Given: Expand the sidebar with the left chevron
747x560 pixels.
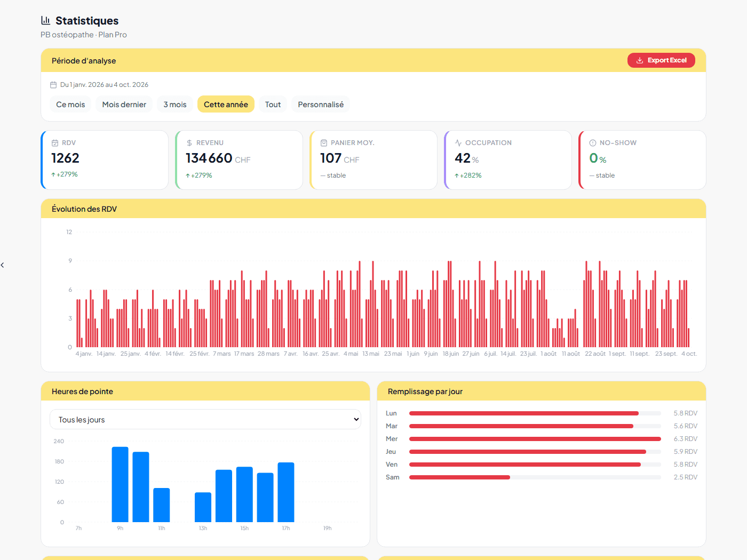Looking at the screenshot, I should [3, 265].
